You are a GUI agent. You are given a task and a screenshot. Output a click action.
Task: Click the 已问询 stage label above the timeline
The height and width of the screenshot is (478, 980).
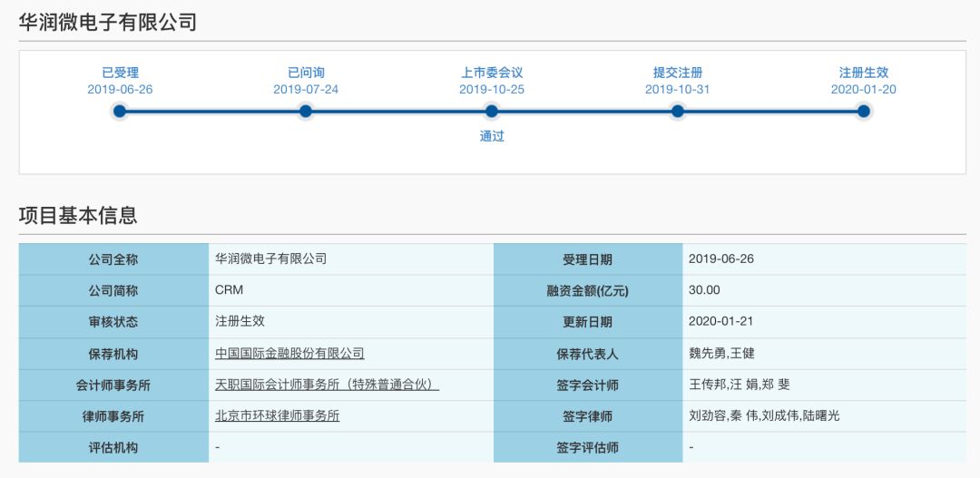click(x=306, y=73)
